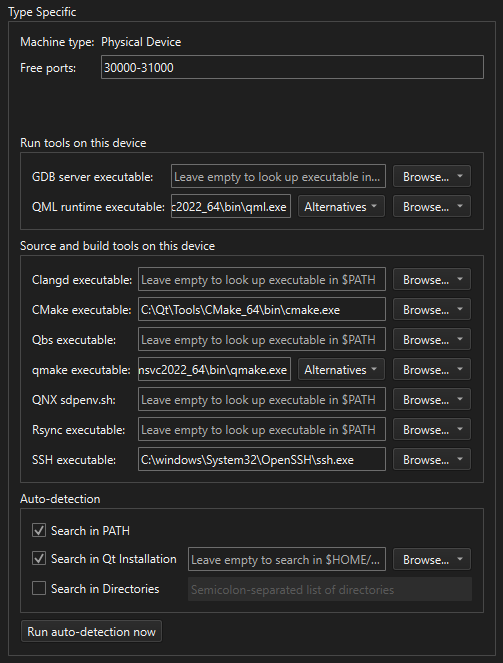Uncheck Search in Qt Installation checkbox
The width and height of the screenshot is (503, 663).
tap(39, 559)
